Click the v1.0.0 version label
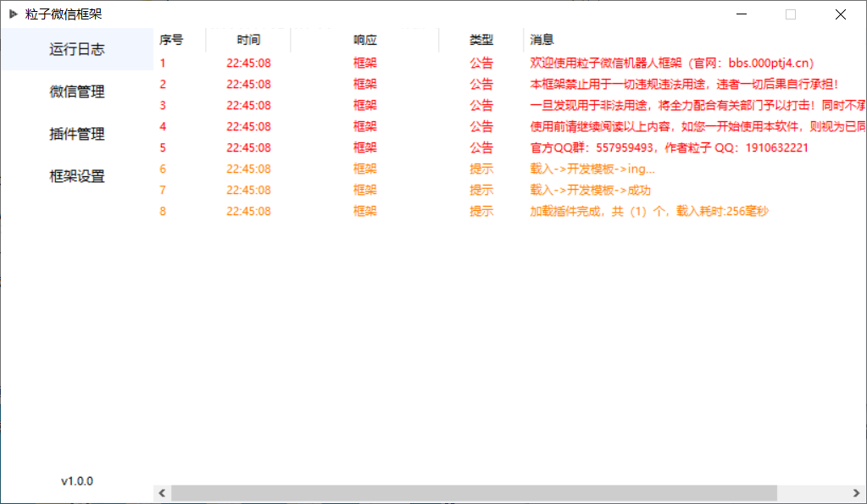Image resolution: width=867 pixels, height=504 pixels. point(77,481)
